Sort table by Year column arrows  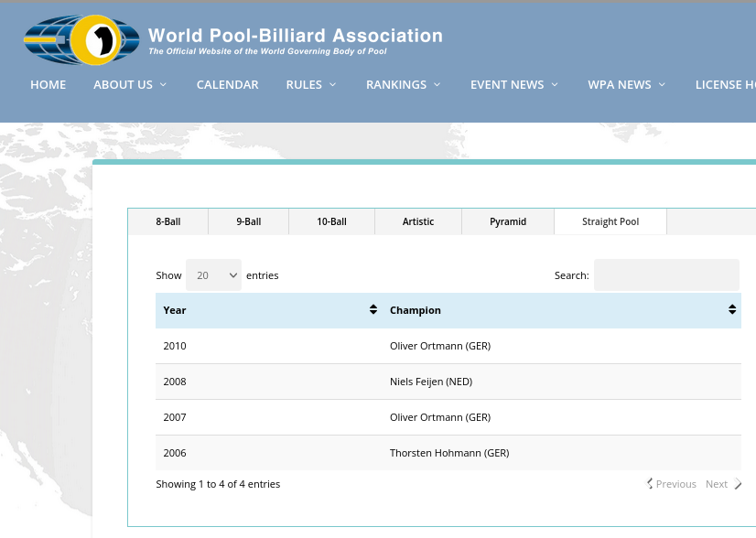(x=373, y=310)
